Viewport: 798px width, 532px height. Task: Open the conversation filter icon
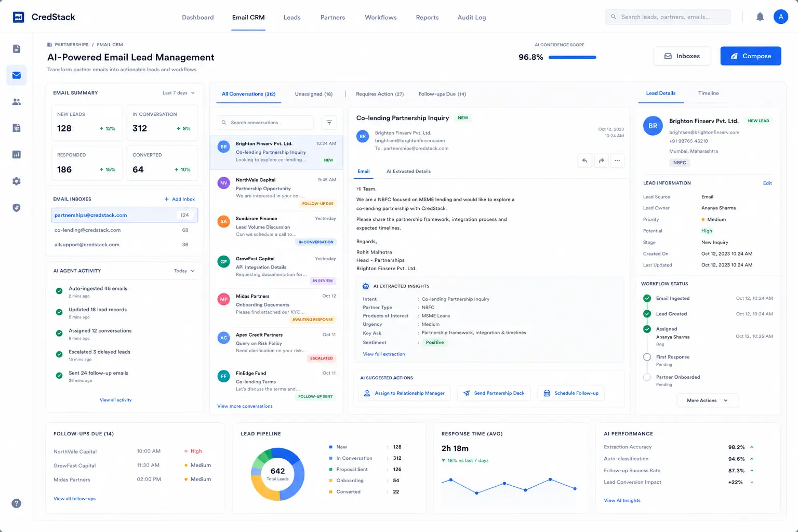coord(329,123)
